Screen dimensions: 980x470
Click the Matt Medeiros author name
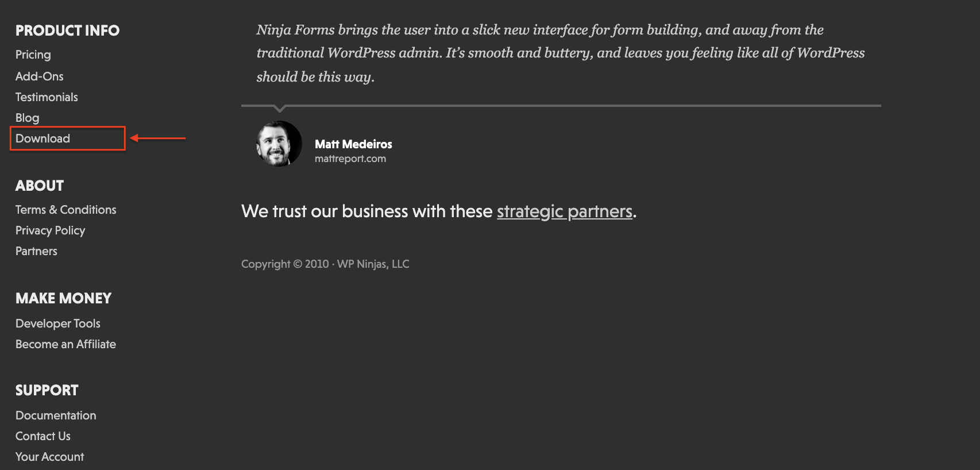click(x=353, y=144)
